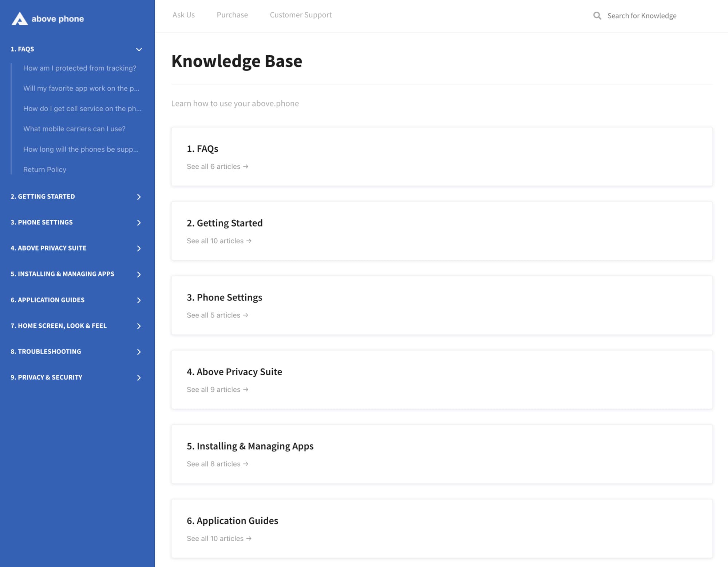This screenshot has width=728, height=567.
Task: Expand the 8. Troubleshooting sidebar chevron
Action: [x=139, y=352]
